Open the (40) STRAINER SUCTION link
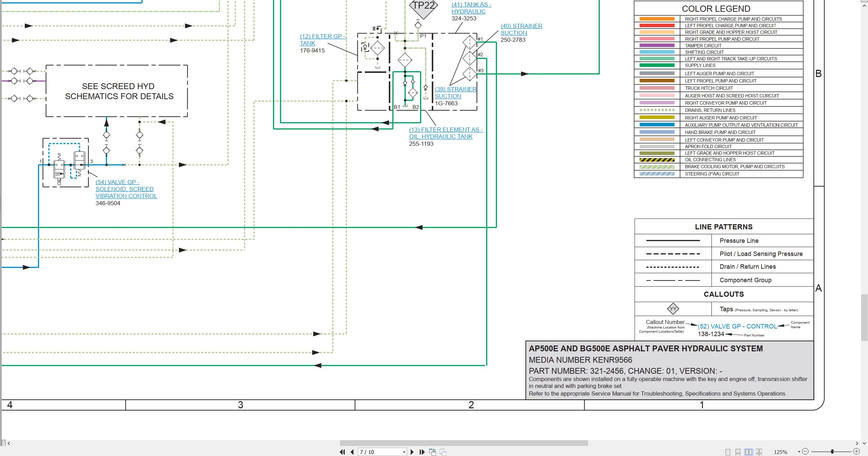 (521, 29)
